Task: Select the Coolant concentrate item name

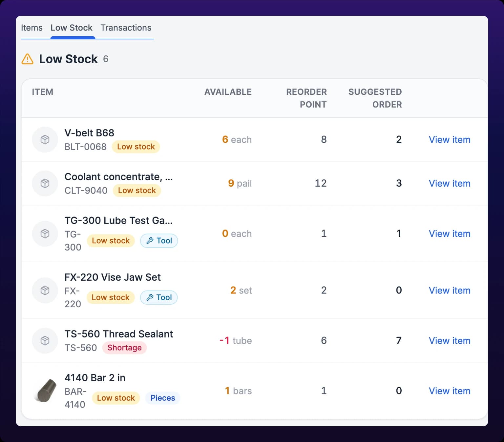Action: click(118, 177)
